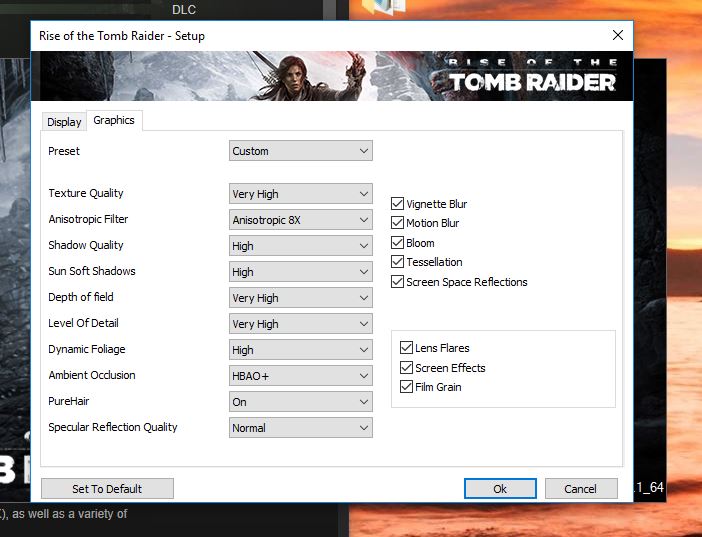Open the Ambient Occlusion HBAO+ dropdown
This screenshot has height=537, width=702.
300,376
